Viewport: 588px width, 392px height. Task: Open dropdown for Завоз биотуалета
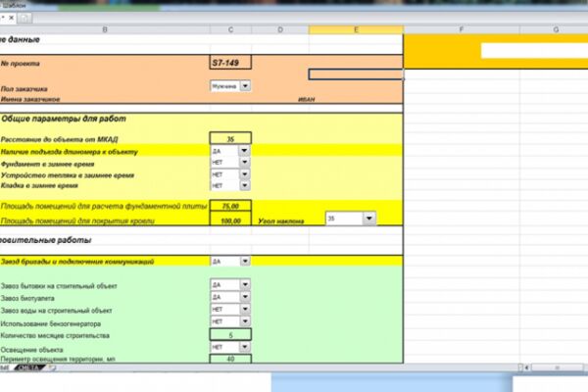(x=245, y=297)
